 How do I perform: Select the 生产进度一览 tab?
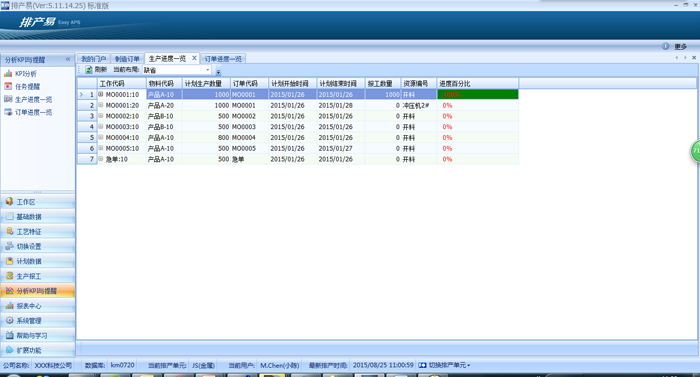click(167, 59)
